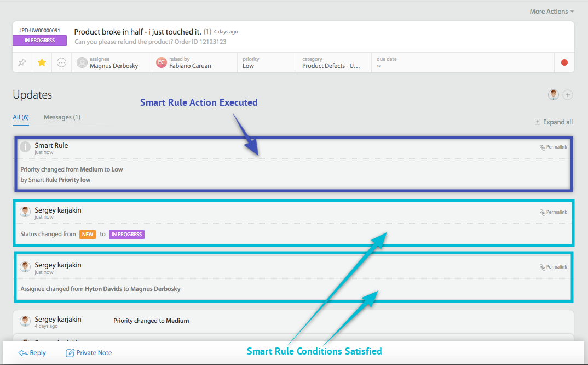Image resolution: width=588 pixels, height=365 pixels.
Task: Click the IN PROGRESS purple status badge
Action: point(39,41)
